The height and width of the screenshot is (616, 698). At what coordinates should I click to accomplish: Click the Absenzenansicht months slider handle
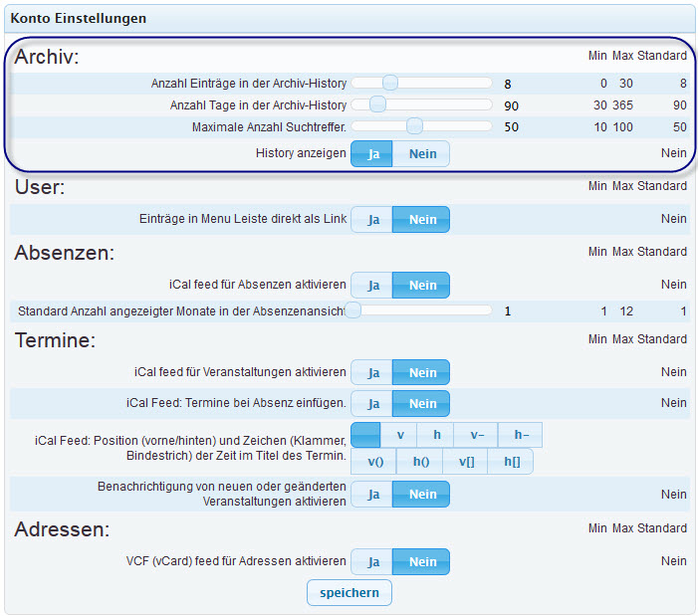352,309
